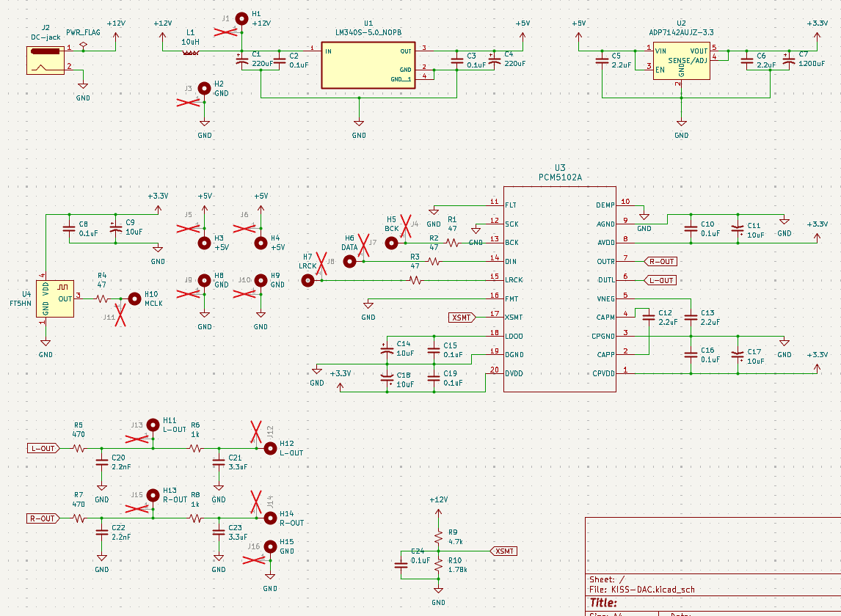Select the H8 GND test point
This screenshot has width=841, height=616.
[x=204, y=280]
